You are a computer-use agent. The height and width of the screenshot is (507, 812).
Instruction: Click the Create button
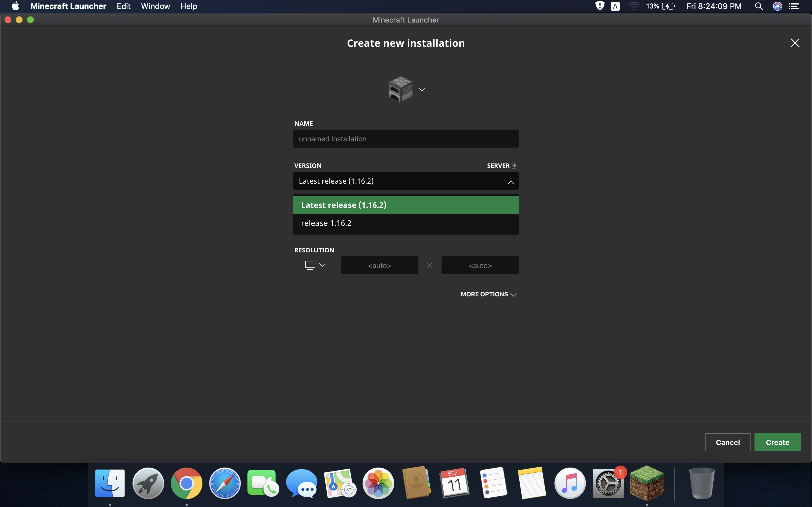coord(777,442)
